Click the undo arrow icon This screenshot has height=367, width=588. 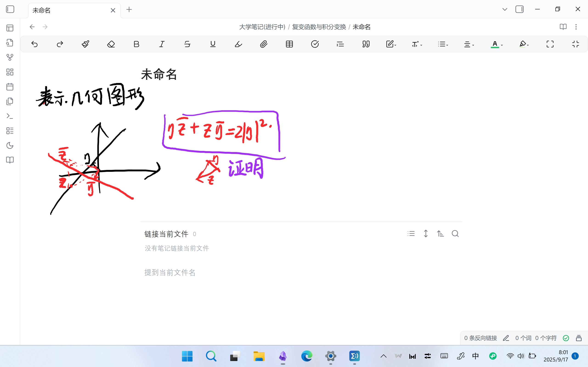point(34,44)
